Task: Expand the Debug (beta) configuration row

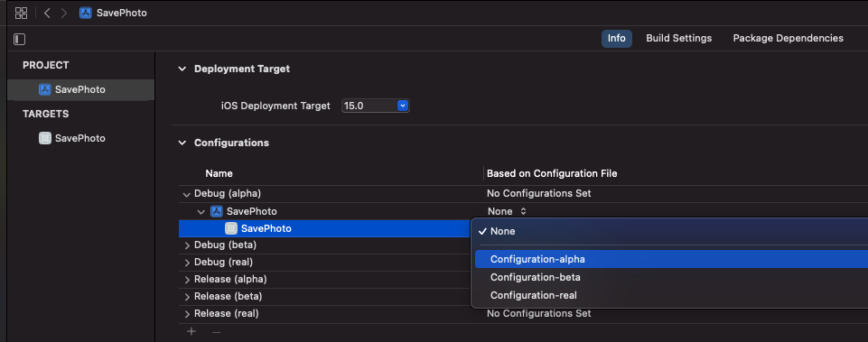Action: point(187,245)
